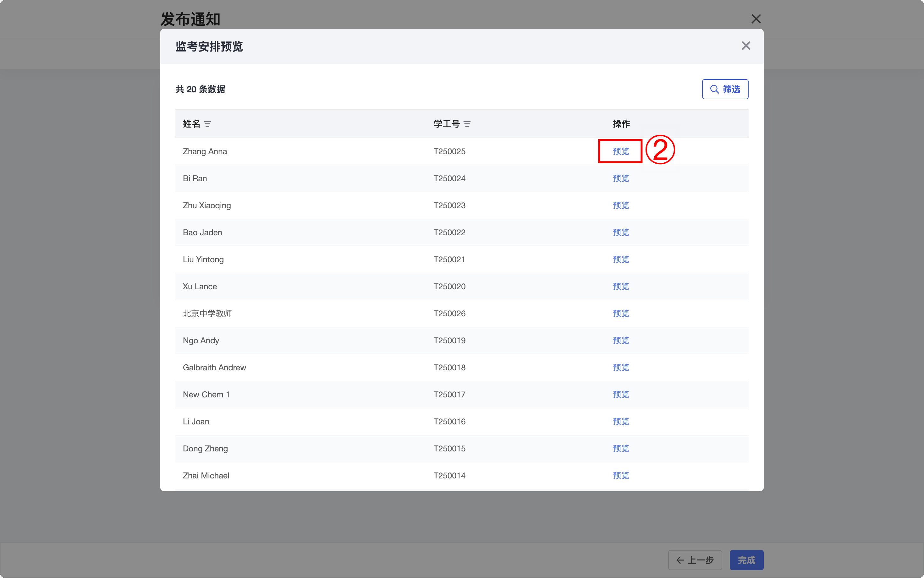Image resolution: width=924 pixels, height=578 pixels.
Task: Preview Zhu Xiaoqing's arrangement
Action: 620,205
